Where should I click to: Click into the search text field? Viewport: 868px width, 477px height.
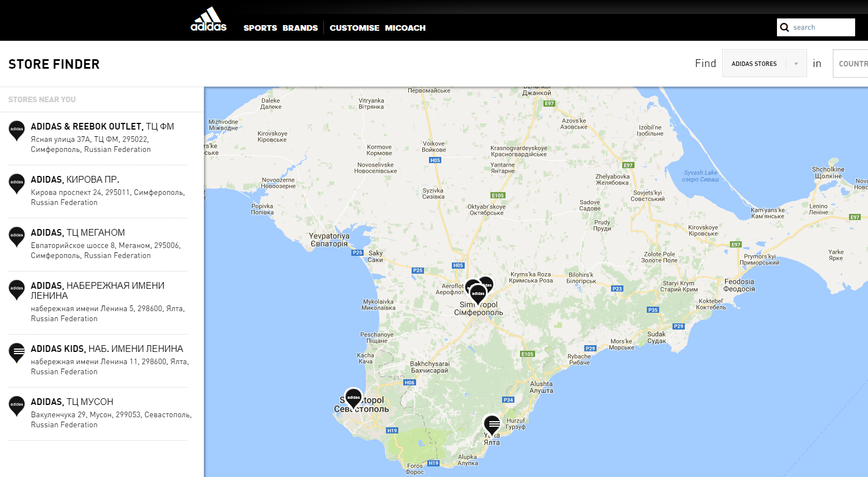(821, 27)
